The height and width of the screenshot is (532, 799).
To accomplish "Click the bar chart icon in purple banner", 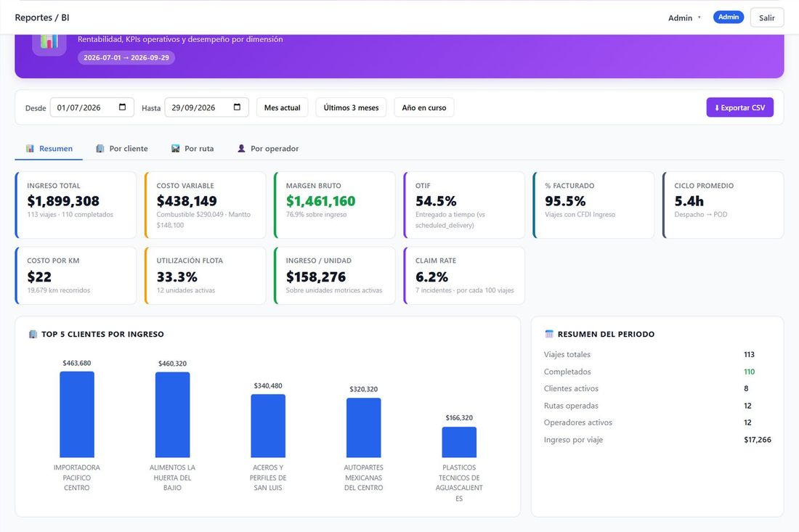I will click(49, 42).
